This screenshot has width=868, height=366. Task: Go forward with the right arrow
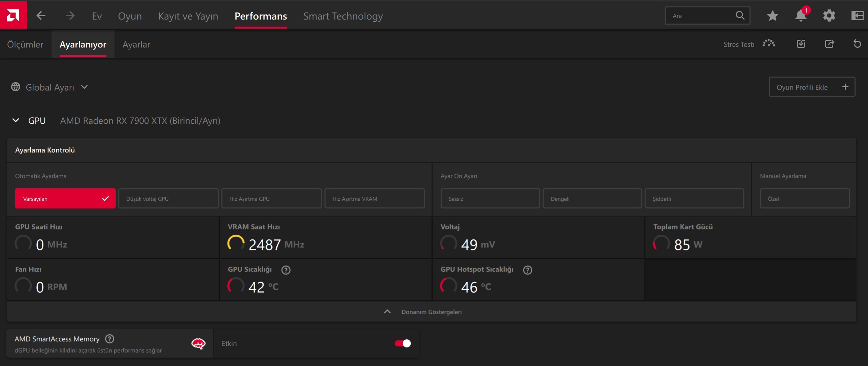pyautogui.click(x=70, y=15)
